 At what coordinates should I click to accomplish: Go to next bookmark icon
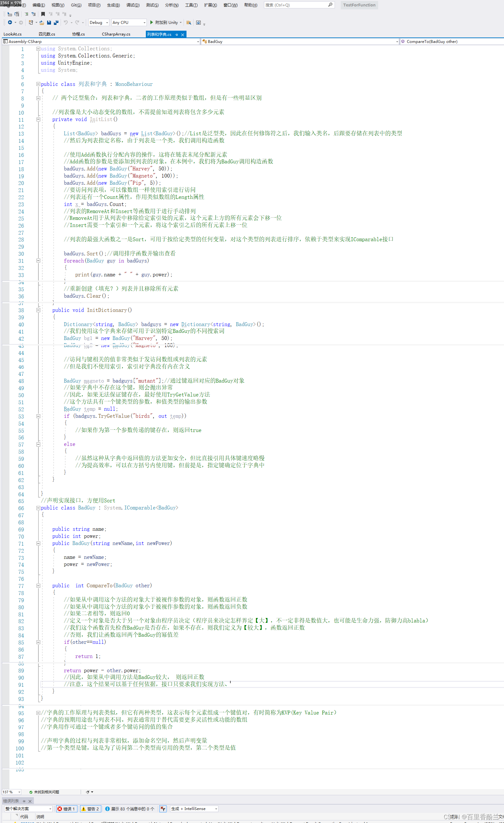click(x=57, y=14)
